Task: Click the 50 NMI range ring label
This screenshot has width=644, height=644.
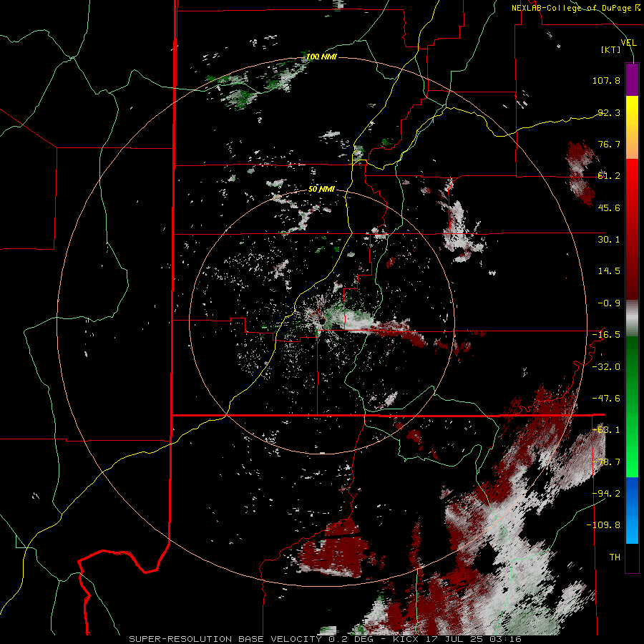Action: (321, 190)
